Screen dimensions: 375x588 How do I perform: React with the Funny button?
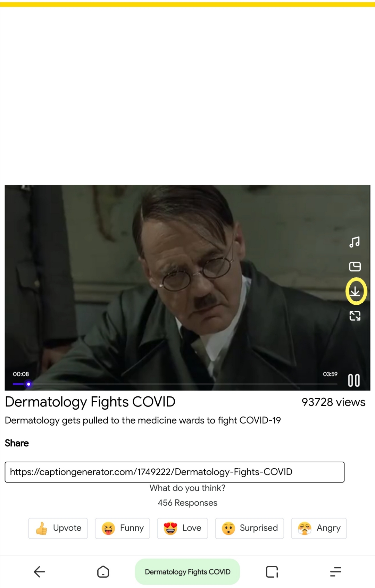tap(123, 528)
